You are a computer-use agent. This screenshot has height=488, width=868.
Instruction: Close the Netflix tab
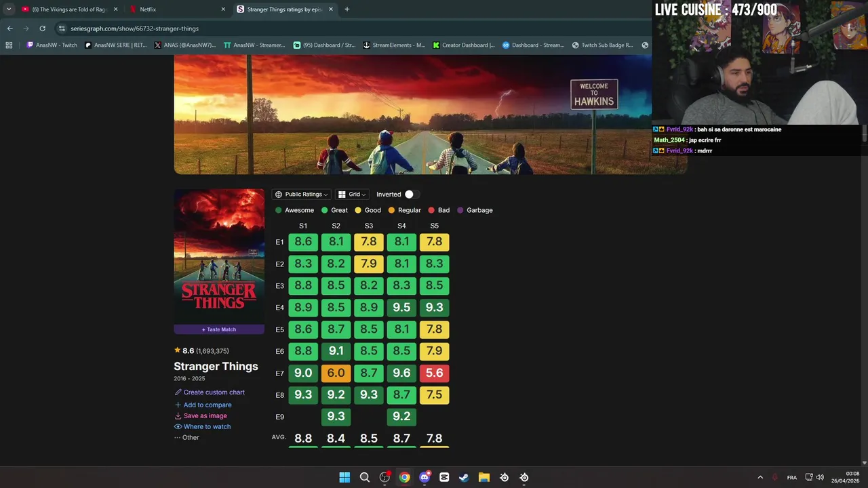coord(223,9)
